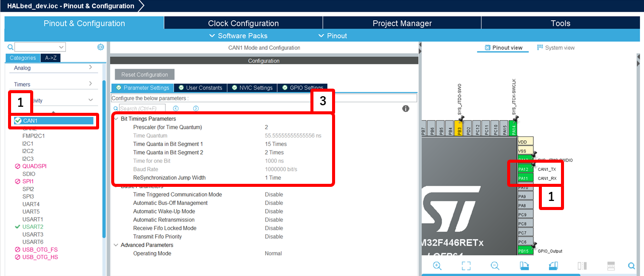Toggle the vertical split view icon
644x276 pixels.
pyautogui.click(x=582, y=265)
